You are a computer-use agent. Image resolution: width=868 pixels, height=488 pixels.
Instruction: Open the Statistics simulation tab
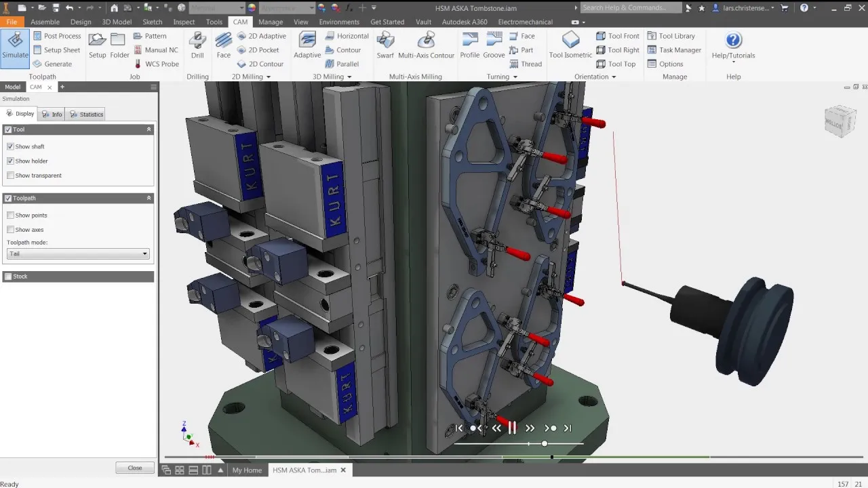[86, 115]
